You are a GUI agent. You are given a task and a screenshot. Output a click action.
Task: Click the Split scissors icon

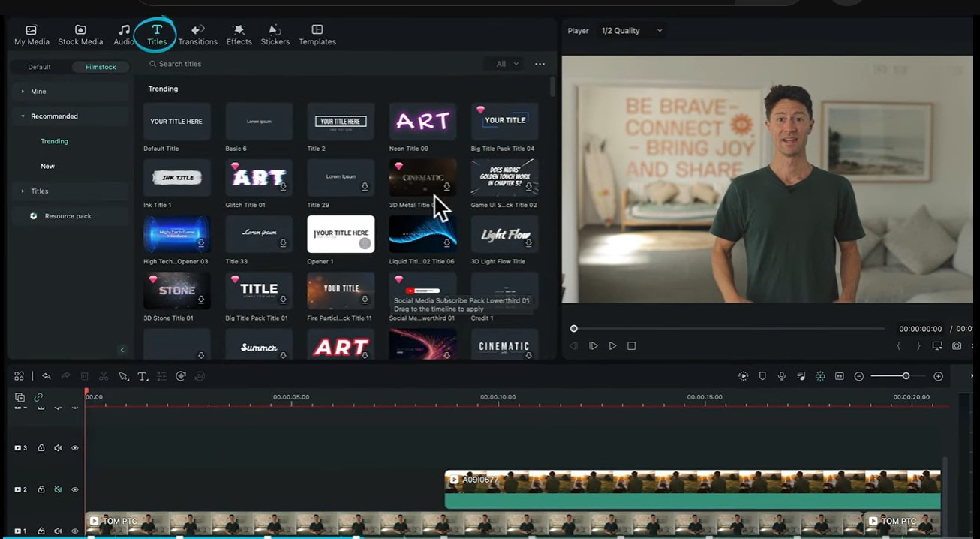104,376
